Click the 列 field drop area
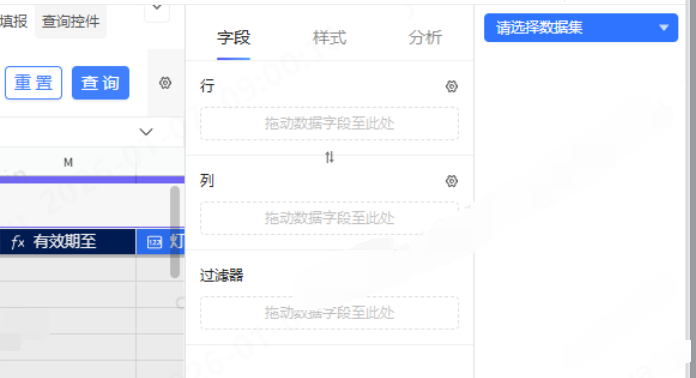 point(329,218)
